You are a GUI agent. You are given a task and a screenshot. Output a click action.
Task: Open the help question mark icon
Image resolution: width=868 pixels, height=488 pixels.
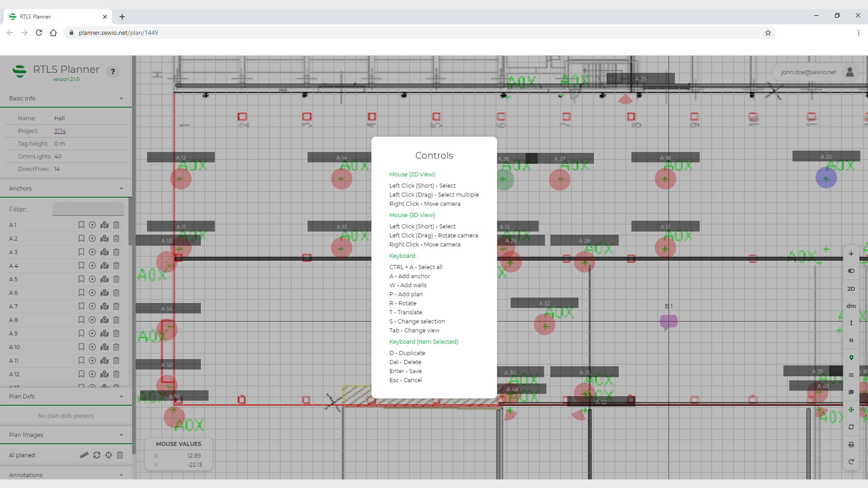coord(113,71)
